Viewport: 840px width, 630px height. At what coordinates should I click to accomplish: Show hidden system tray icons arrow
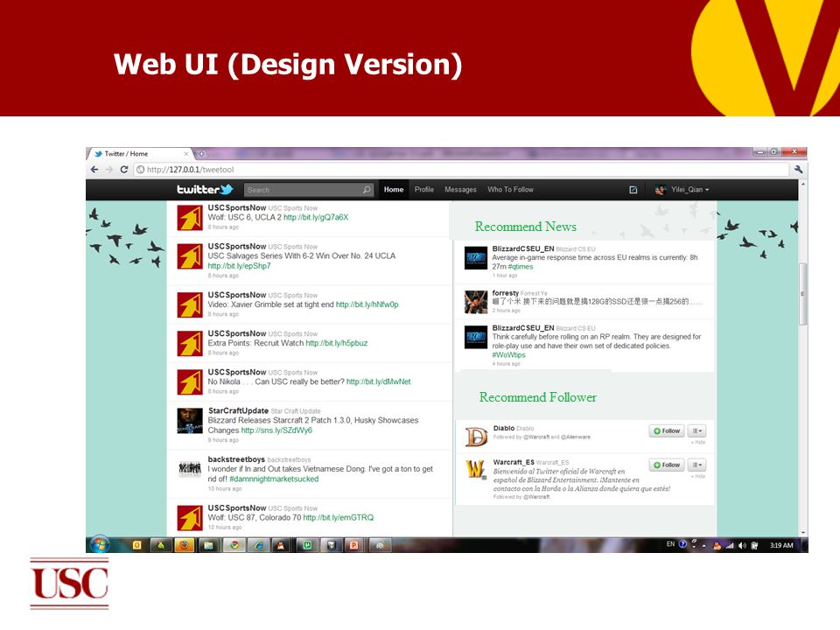pos(703,546)
